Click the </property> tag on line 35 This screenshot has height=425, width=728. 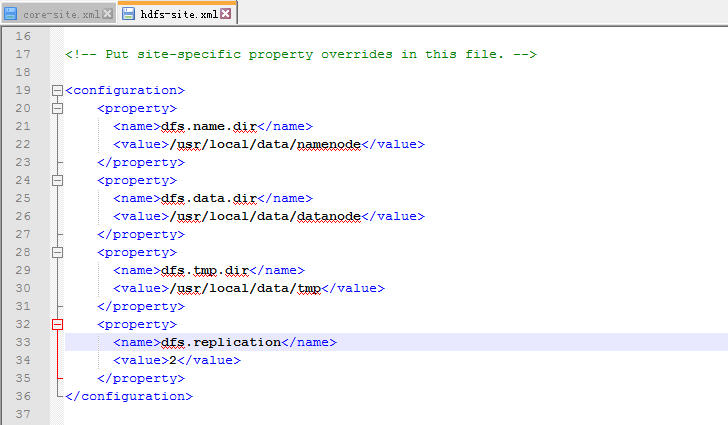(x=141, y=379)
